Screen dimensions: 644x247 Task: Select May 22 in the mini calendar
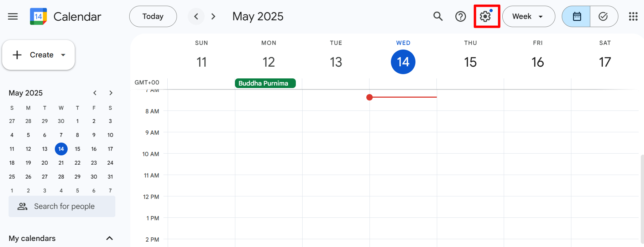tap(77, 163)
